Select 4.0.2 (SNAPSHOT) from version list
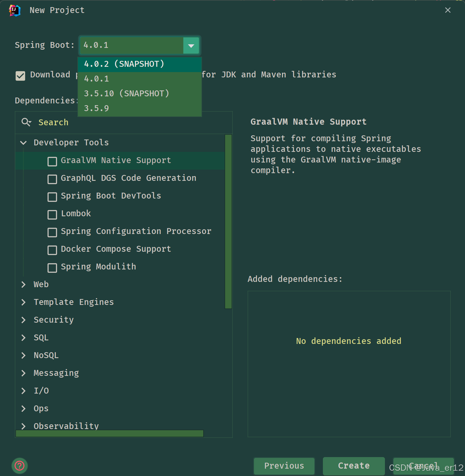Viewport: 465px width, 476px height. click(x=124, y=64)
